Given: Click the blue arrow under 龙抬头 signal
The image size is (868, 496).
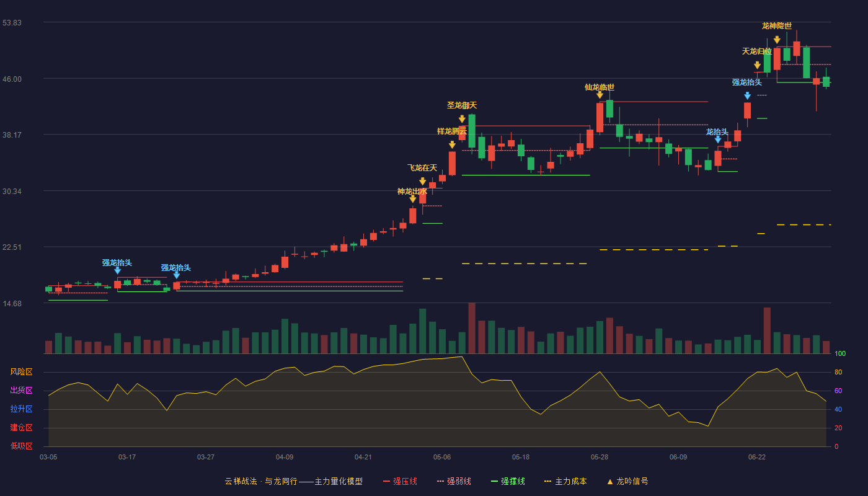Looking at the screenshot, I should click(718, 139).
